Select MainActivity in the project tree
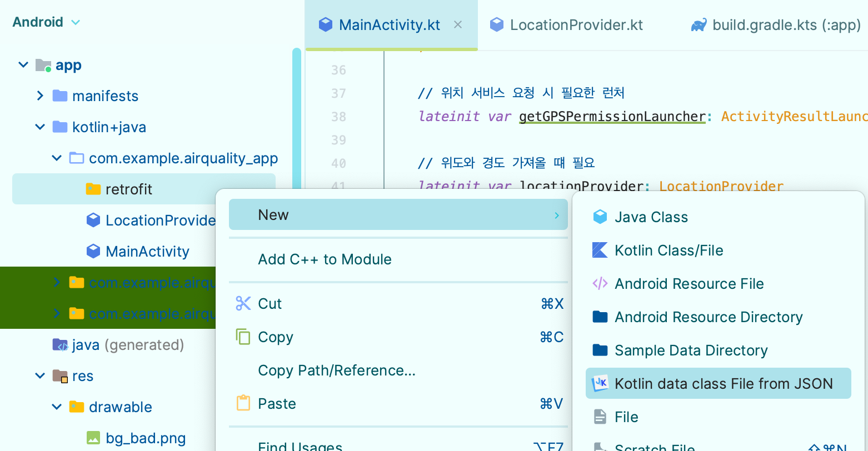Image resolution: width=868 pixels, height=451 pixels. (x=147, y=252)
